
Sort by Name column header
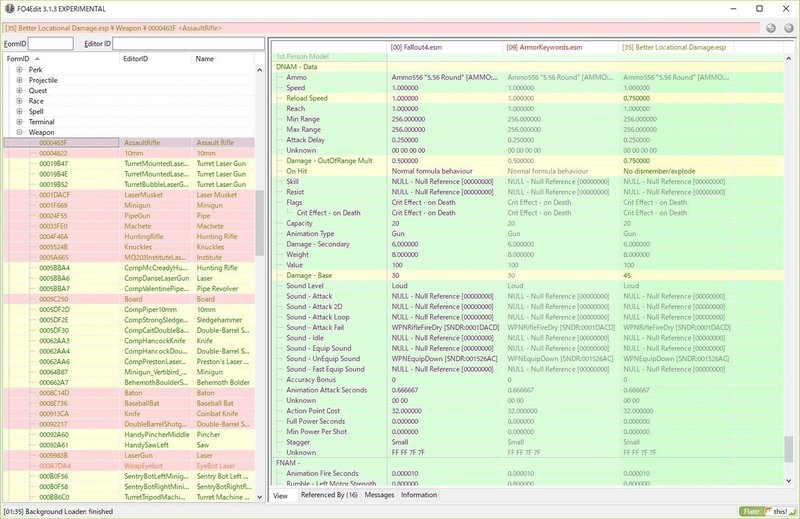222,59
